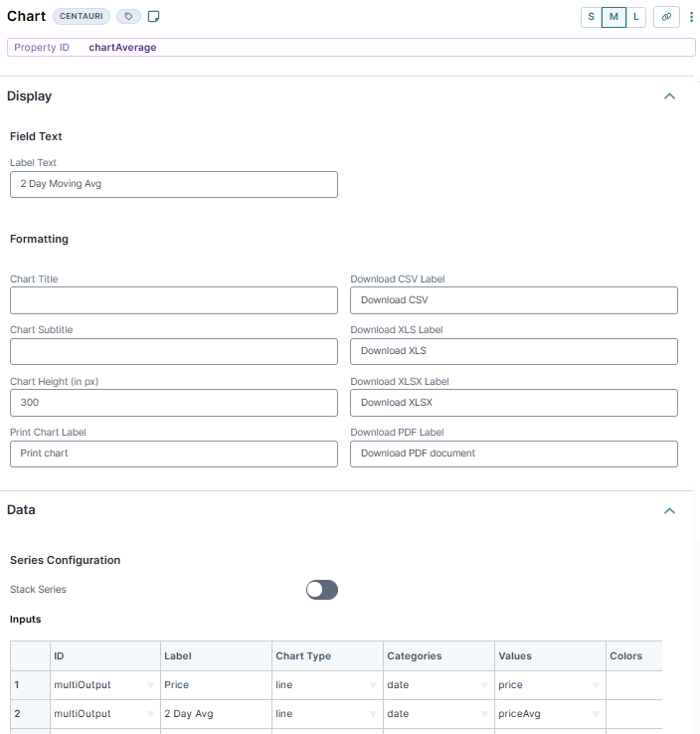
Task: Toggle the Stack Series switch
Action: click(322, 590)
